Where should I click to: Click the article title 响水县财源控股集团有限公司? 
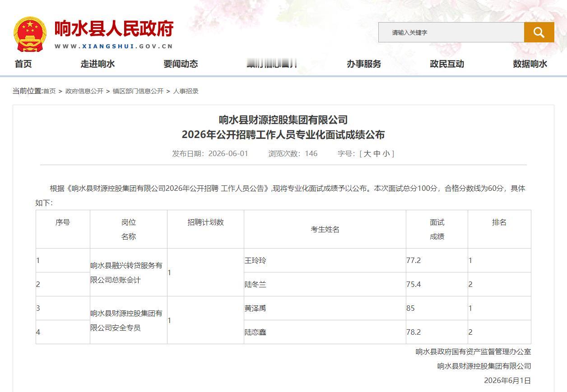[x=283, y=120]
